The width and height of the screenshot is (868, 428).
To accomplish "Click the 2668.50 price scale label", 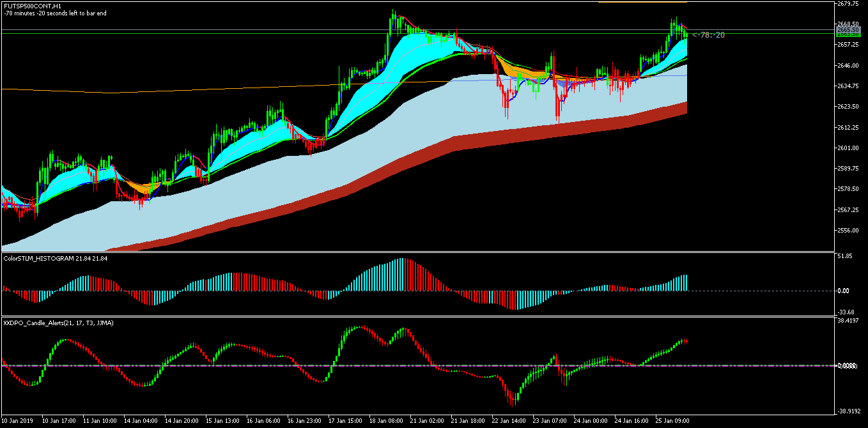I will (x=847, y=24).
